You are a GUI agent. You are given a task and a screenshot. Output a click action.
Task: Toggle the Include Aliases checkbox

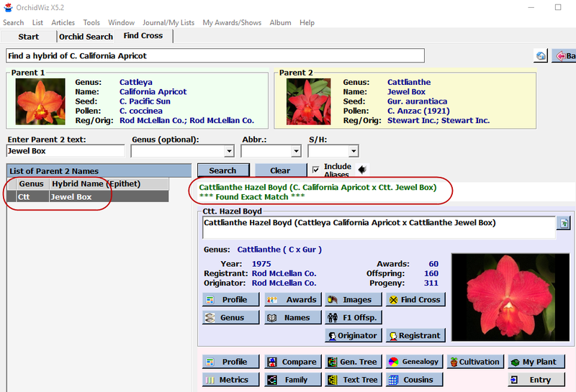(x=315, y=170)
